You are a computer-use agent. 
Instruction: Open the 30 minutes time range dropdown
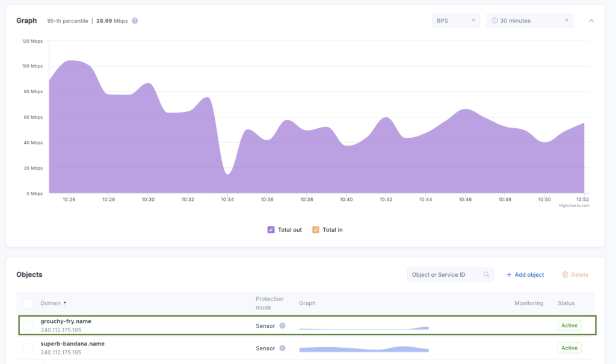(x=529, y=20)
